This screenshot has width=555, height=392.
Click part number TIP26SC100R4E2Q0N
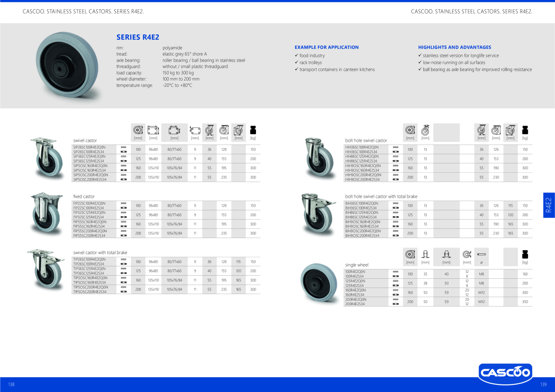click(90, 259)
